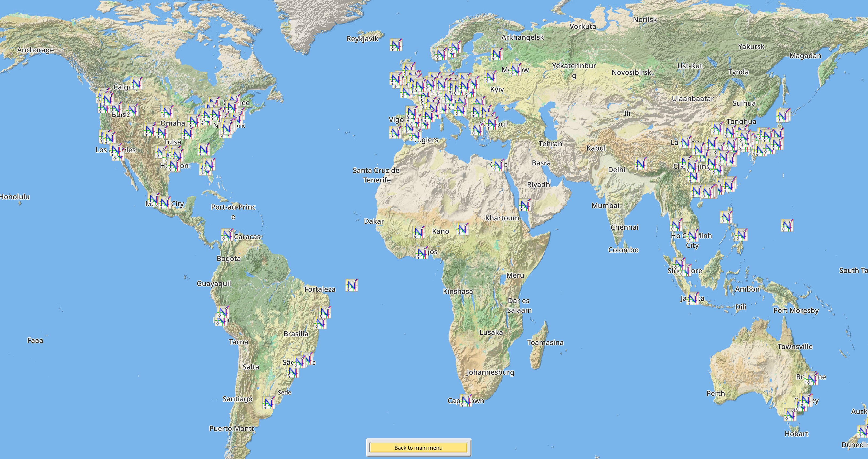Viewport: 868px width, 459px height.
Task: Click the Yakutsk city label
Action: tap(751, 46)
